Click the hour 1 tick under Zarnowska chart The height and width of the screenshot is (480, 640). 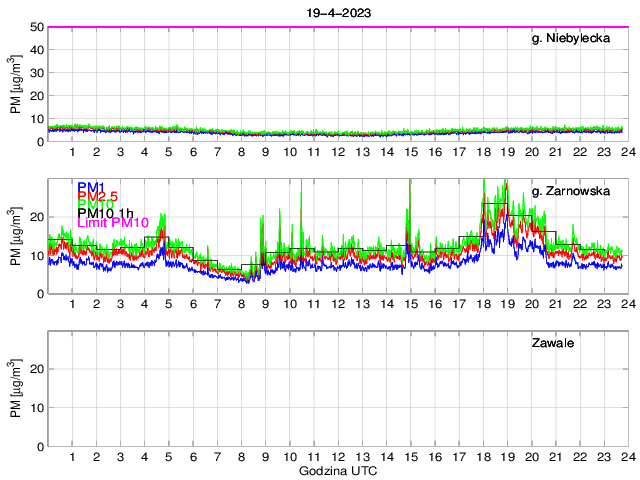(73, 304)
